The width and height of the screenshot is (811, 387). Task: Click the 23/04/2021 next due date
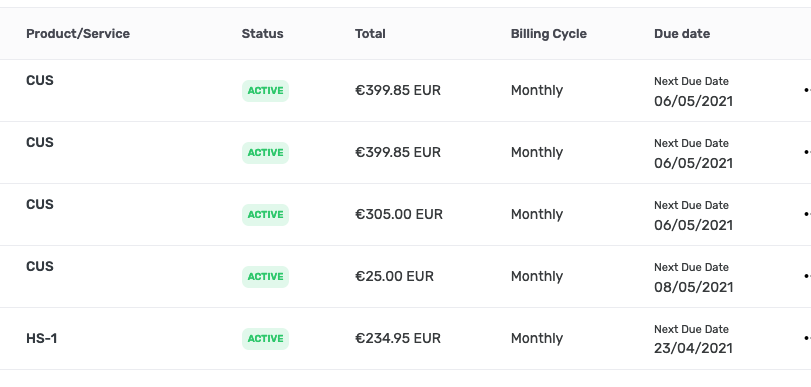point(693,348)
